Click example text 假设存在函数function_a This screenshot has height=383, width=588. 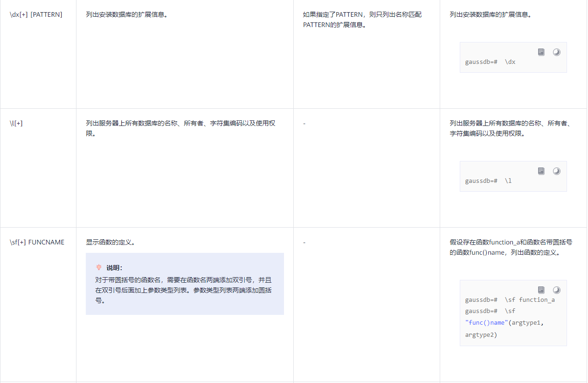tap(511, 247)
